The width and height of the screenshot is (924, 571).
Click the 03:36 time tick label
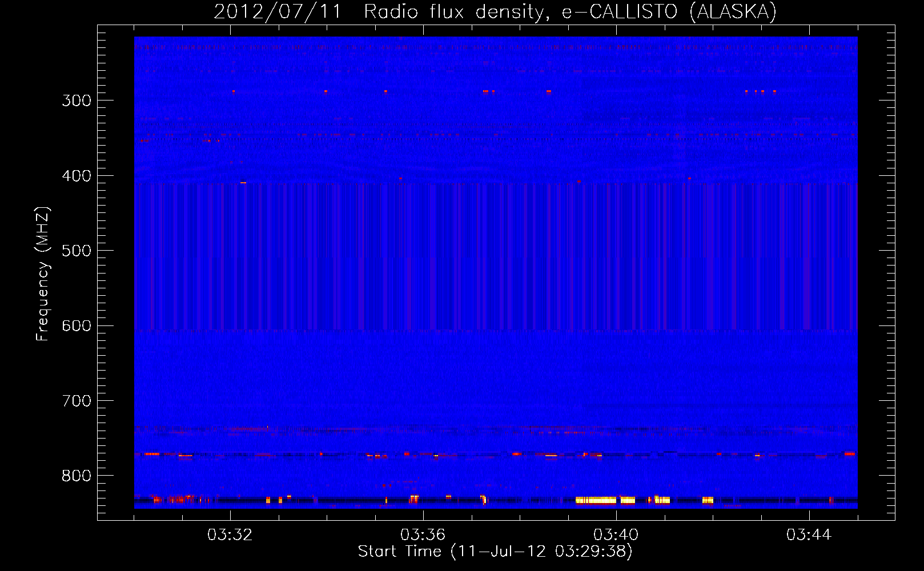(x=423, y=535)
